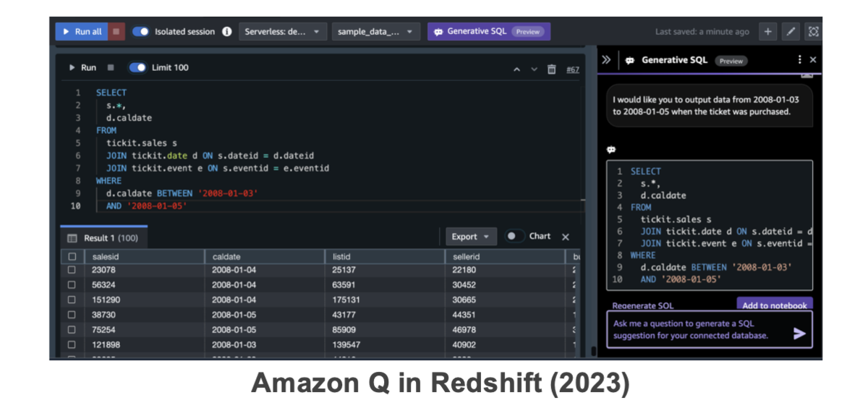The height and width of the screenshot is (416, 868).
Task: Add a new cell with the plus icon
Action: tap(768, 32)
